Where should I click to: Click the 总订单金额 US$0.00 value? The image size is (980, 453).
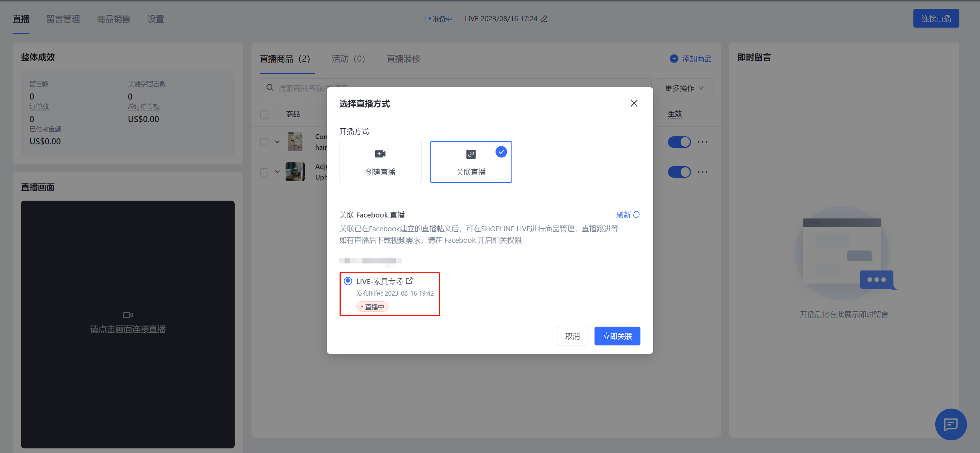143,119
